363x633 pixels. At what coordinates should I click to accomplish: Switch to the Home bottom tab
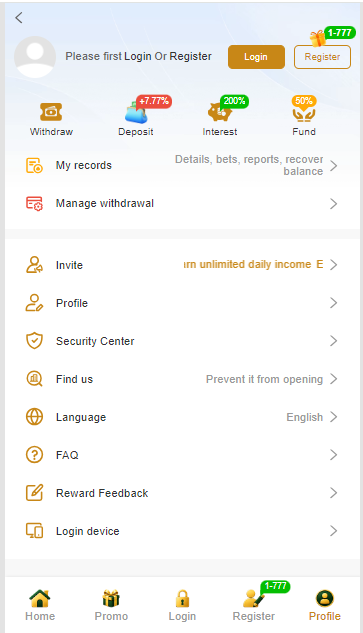coord(40,605)
